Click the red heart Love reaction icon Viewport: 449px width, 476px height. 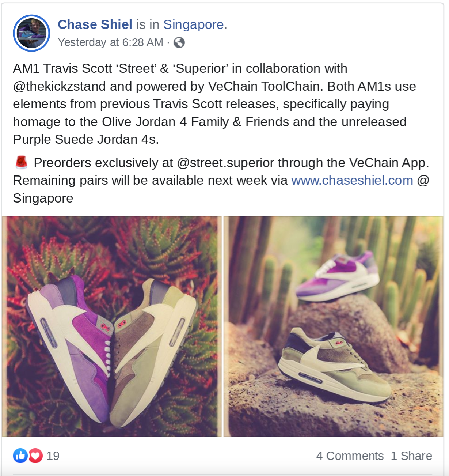(x=35, y=456)
